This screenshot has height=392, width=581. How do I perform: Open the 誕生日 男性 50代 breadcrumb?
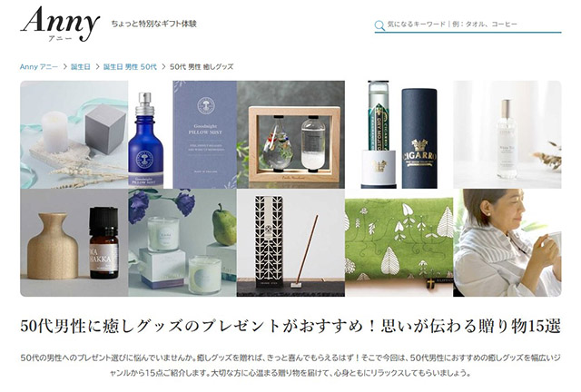130,66
